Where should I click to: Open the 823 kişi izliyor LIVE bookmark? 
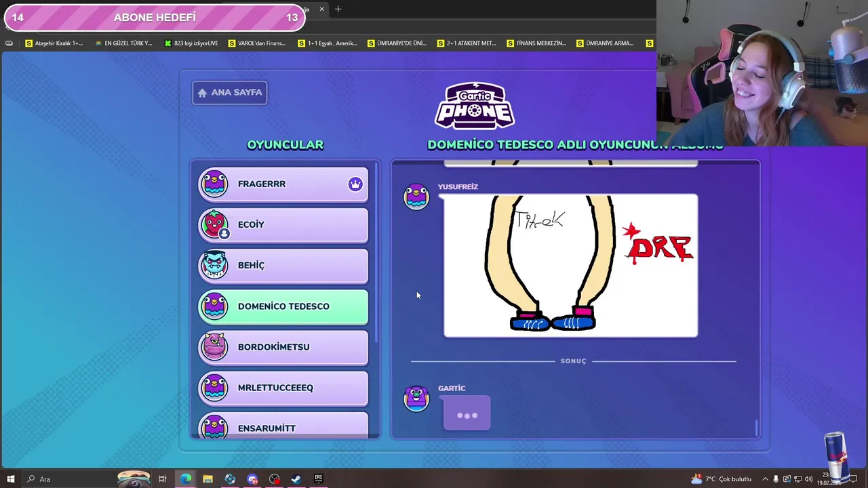point(191,43)
